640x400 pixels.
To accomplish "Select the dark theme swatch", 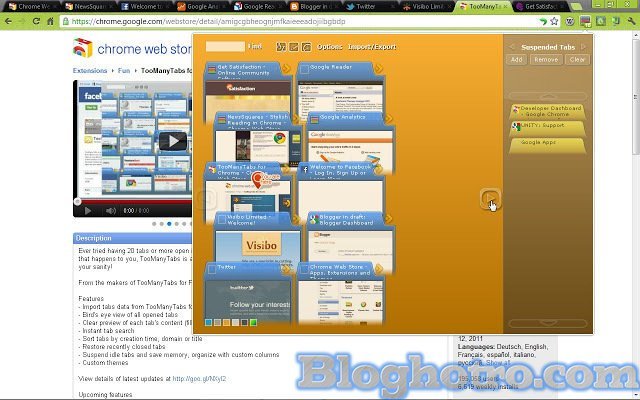I will click(244, 322).
